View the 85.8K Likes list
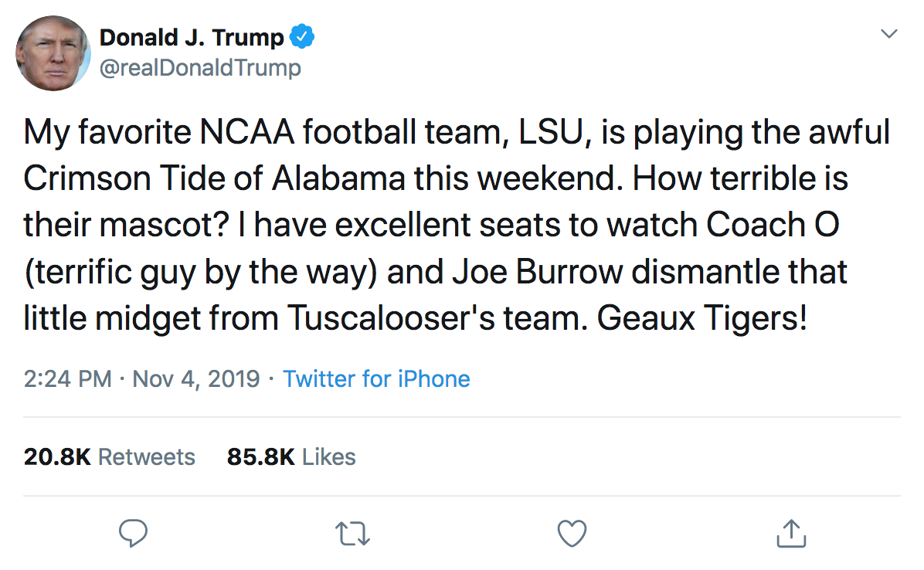Image resolution: width=924 pixels, height=570 pixels. point(291,457)
